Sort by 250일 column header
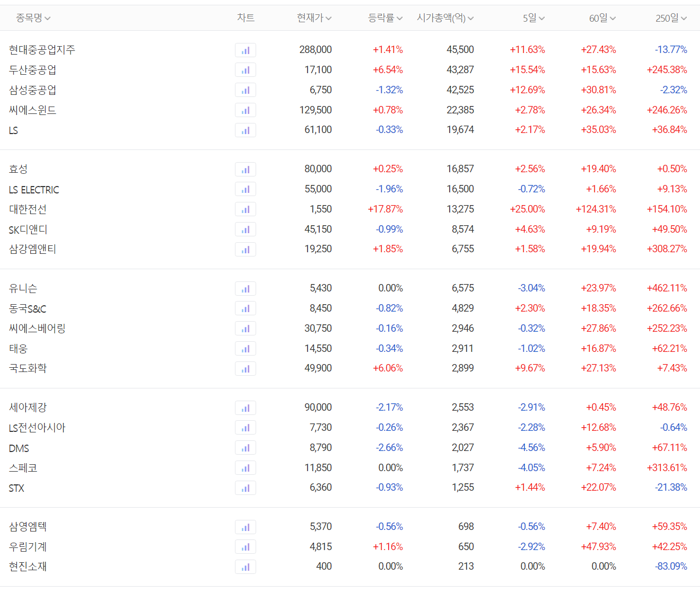700x593 pixels. [671, 18]
